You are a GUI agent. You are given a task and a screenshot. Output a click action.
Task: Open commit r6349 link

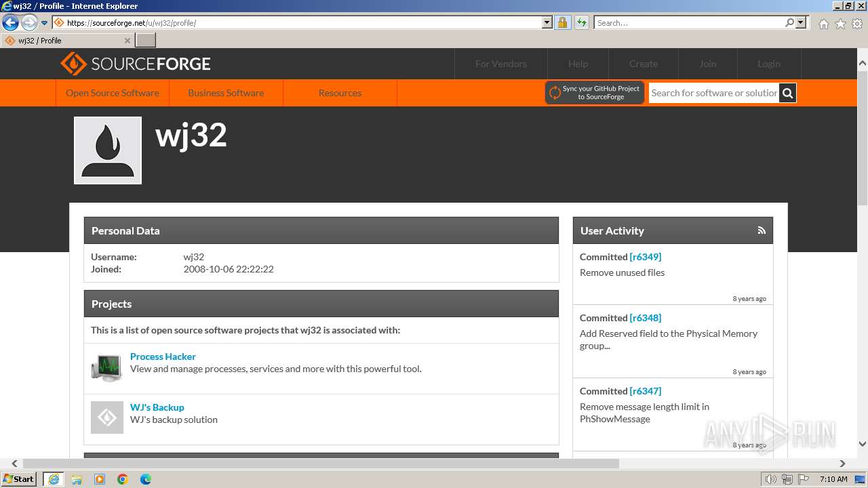[646, 257]
